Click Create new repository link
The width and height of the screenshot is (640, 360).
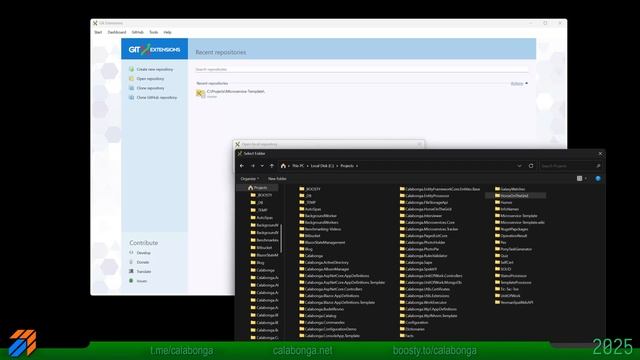[x=155, y=69]
